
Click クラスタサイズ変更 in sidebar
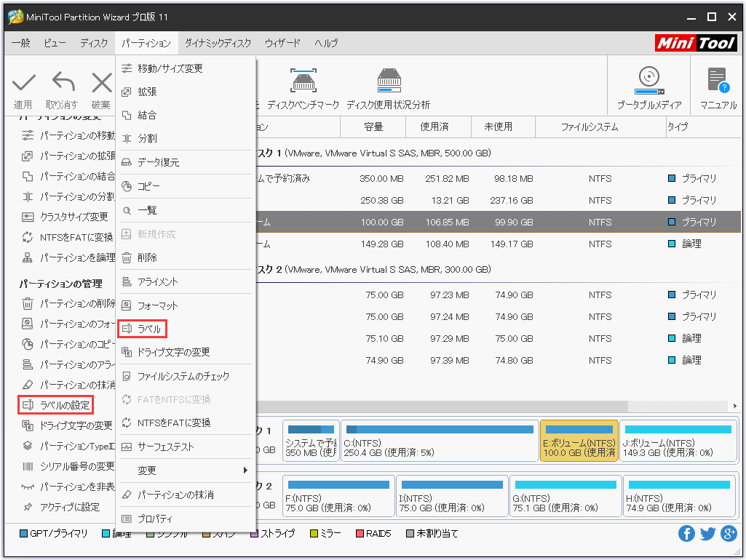pyautogui.click(x=66, y=217)
